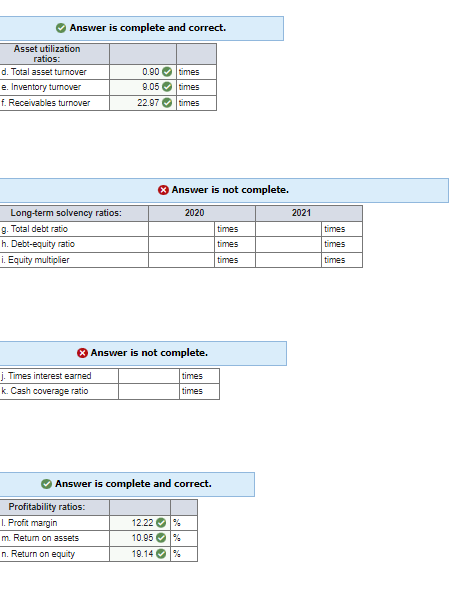Screen dimensions: 474x589
Task: Click the 9.05 inventory turnover value
Action: tap(151, 87)
